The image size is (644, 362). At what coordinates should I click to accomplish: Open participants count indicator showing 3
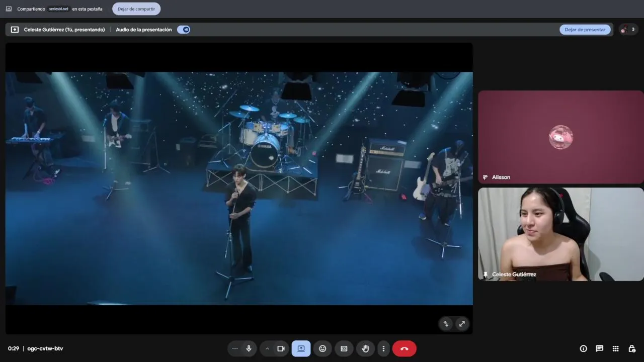(x=628, y=30)
